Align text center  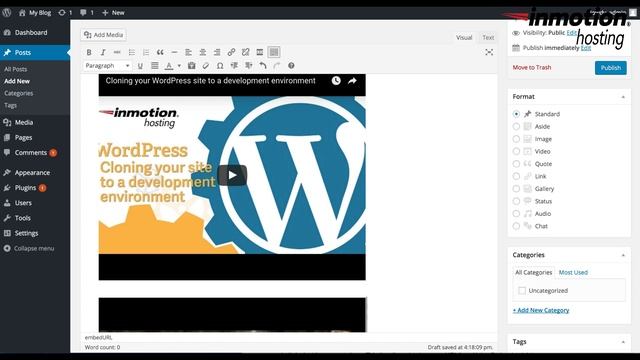click(202, 52)
